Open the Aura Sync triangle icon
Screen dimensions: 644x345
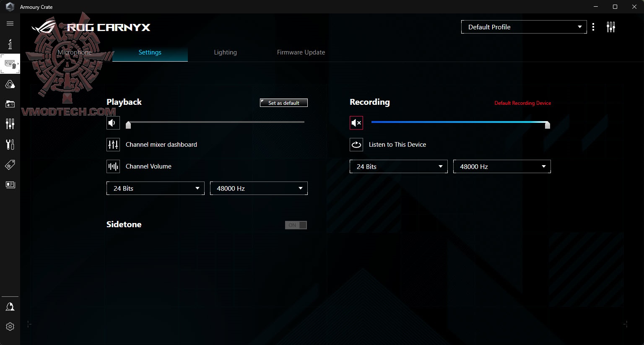[x=10, y=84]
